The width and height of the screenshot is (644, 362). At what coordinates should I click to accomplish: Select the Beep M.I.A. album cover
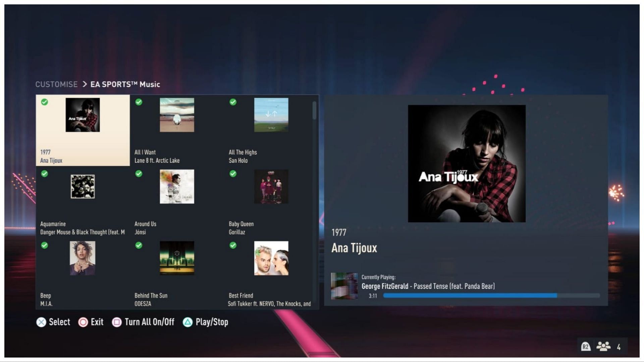pos(83,258)
